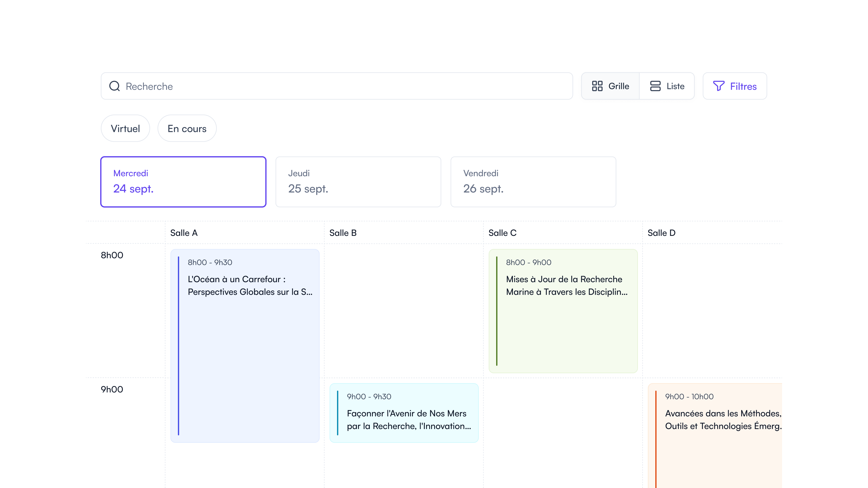This screenshot has height=488, width=868.
Task: Switch to Grille view
Action: pos(610,86)
